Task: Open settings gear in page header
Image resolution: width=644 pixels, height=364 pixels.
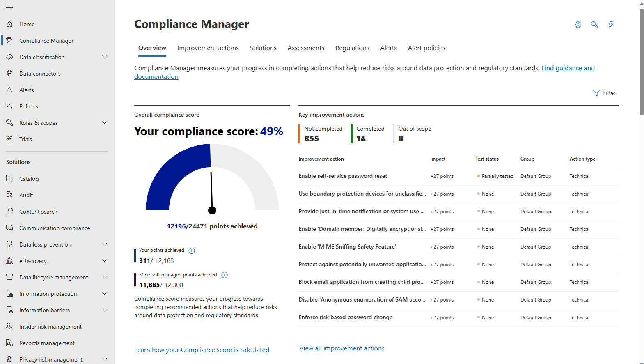Action: (x=578, y=25)
